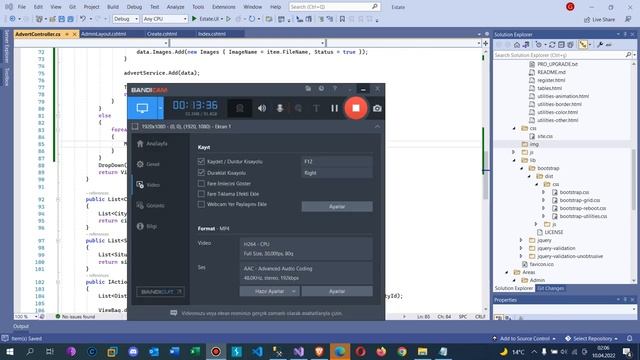
Task: Click Save All icon in Visual Studio toolbar
Action: pyautogui.click(x=71, y=19)
